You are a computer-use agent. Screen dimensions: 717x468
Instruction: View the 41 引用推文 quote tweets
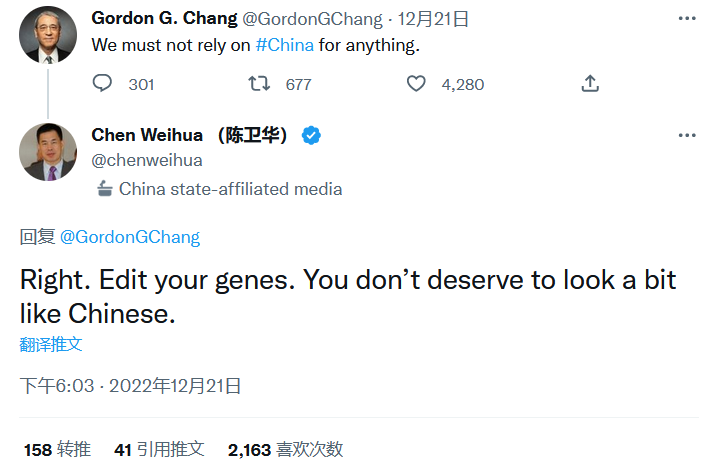(159, 450)
